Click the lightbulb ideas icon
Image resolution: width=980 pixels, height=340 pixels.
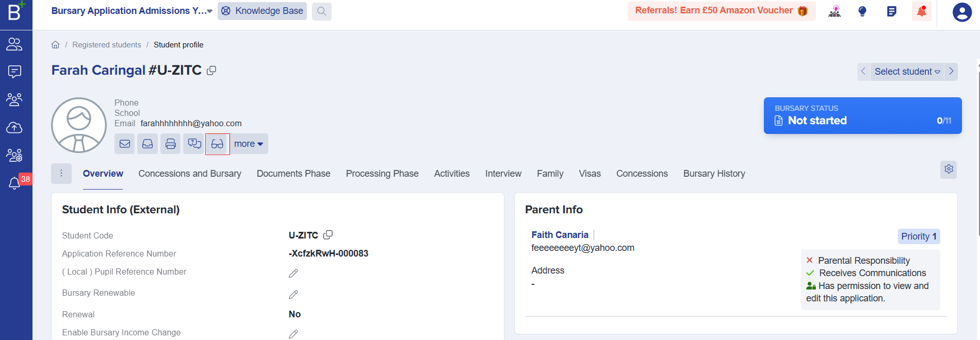(x=862, y=11)
